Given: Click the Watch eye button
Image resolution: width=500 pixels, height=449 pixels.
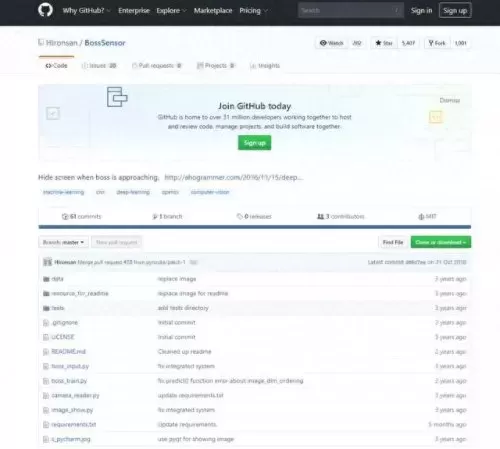Looking at the screenshot, I should click(x=331, y=43).
